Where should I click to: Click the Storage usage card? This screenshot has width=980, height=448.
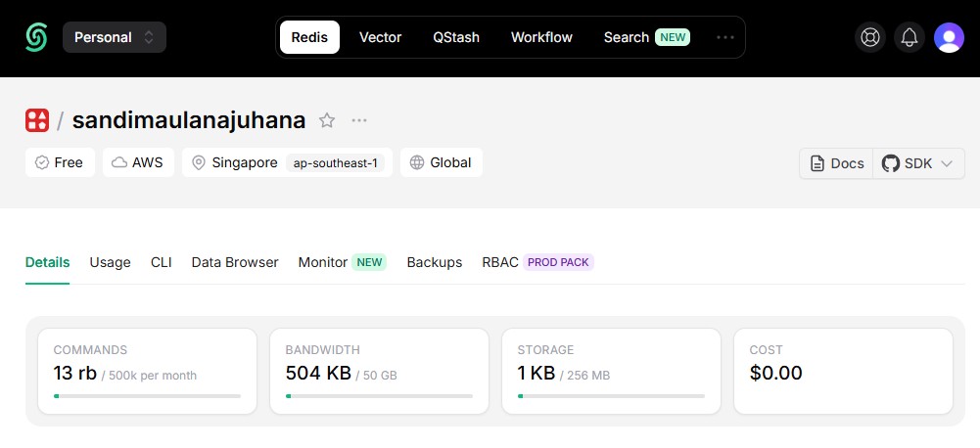[x=611, y=371]
